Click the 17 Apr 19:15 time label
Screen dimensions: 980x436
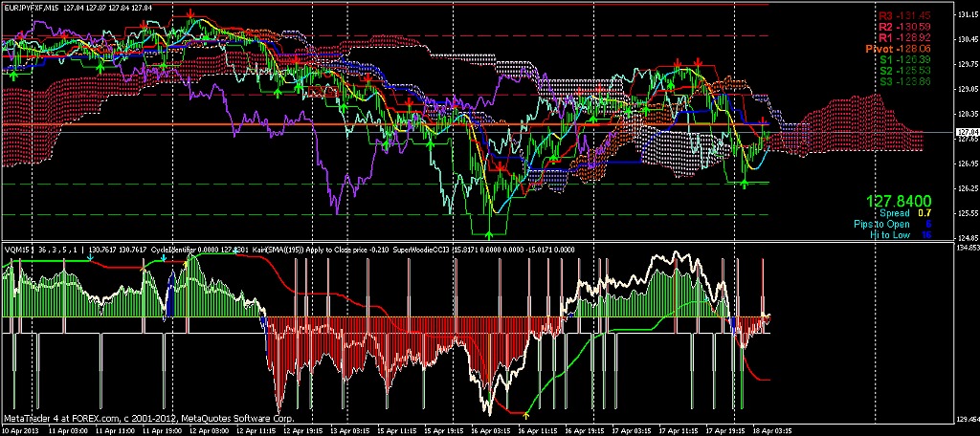point(725,430)
